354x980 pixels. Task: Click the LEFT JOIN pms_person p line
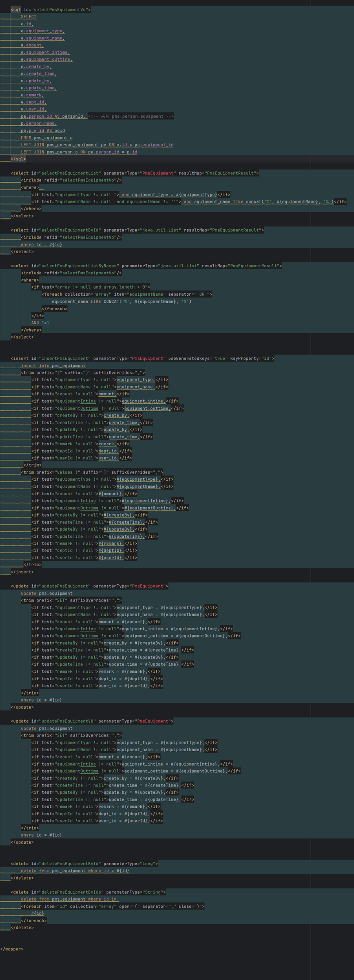[x=79, y=152]
